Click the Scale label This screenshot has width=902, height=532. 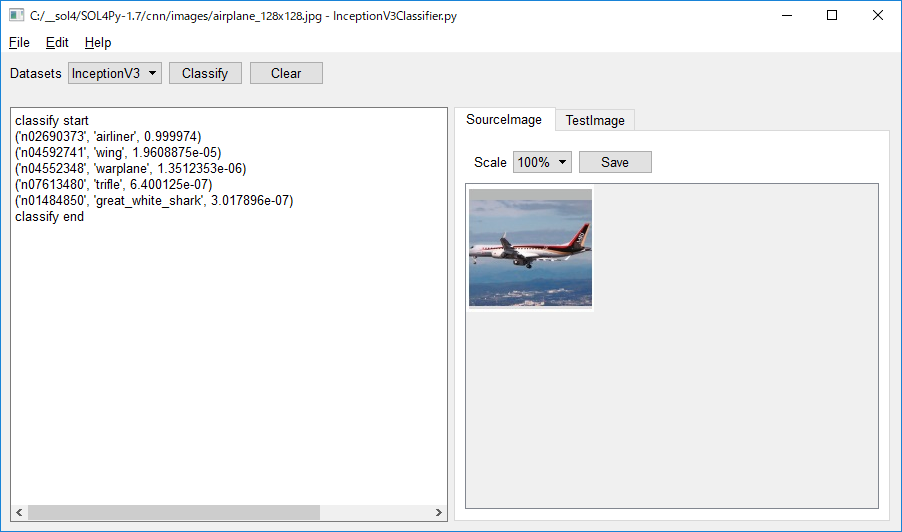click(x=490, y=163)
